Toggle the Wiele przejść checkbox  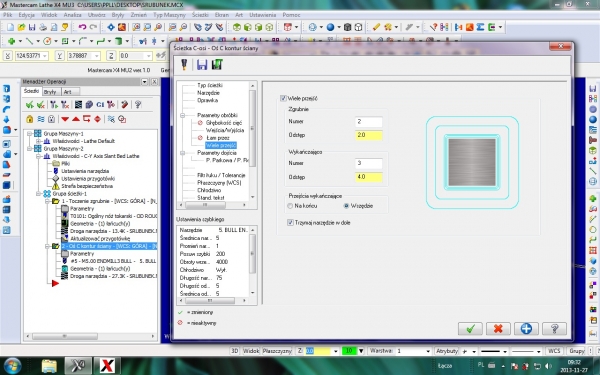tap(283, 98)
